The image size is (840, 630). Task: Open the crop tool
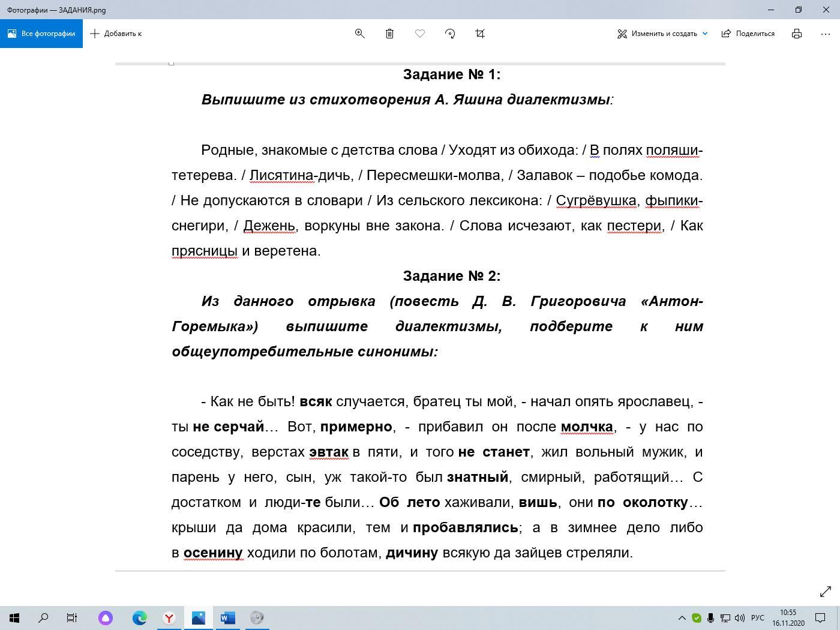(480, 34)
